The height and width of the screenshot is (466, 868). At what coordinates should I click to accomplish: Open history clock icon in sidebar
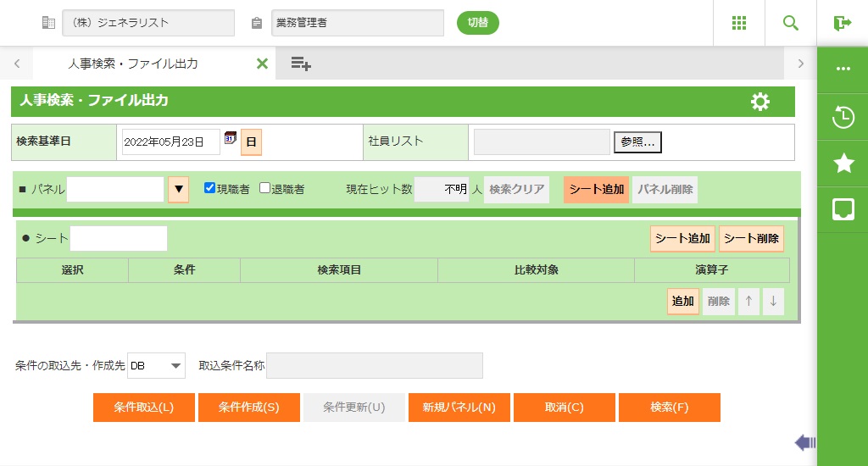pyautogui.click(x=843, y=117)
